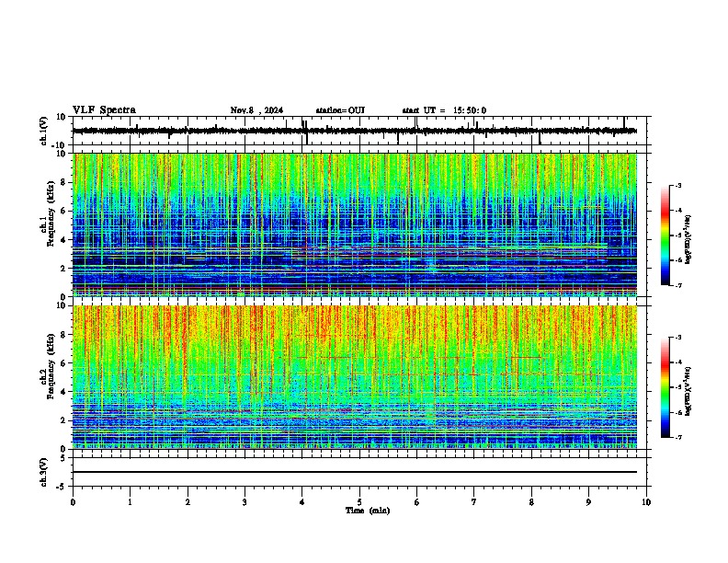
Task: Click the '-7' label on ch.2 color bar
Action: pyautogui.click(x=677, y=437)
